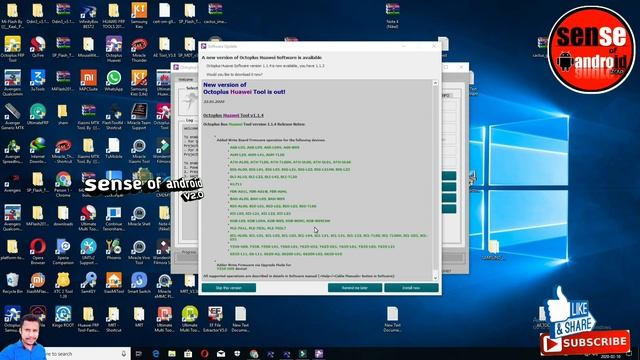Open the UltimateFRP desktop shortcut
Screen dimensions: 640x360
click(x=38, y=114)
